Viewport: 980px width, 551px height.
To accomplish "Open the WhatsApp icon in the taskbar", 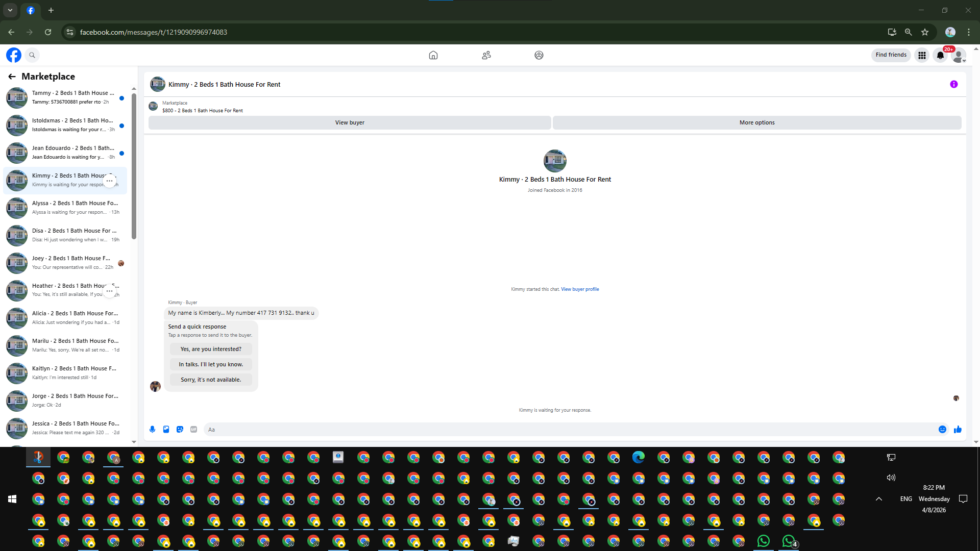I will [x=763, y=541].
